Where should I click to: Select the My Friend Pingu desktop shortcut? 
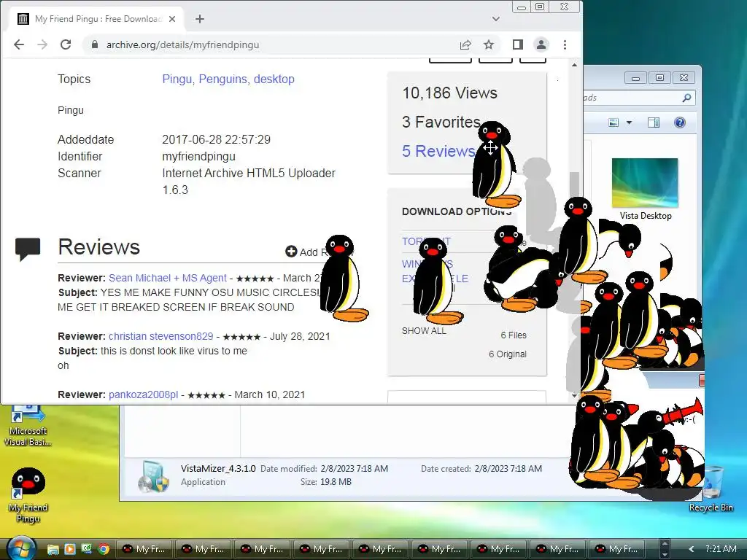(x=28, y=495)
